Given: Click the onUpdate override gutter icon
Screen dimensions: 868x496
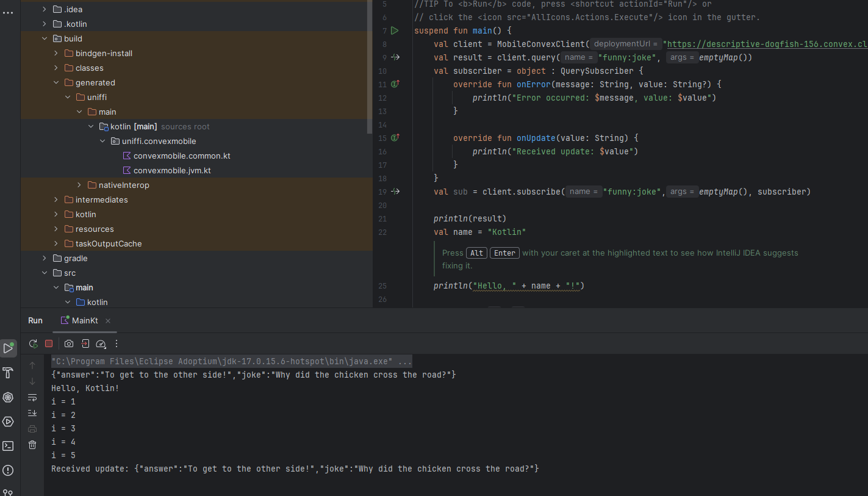Looking at the screenshot, I should [395, 138].
